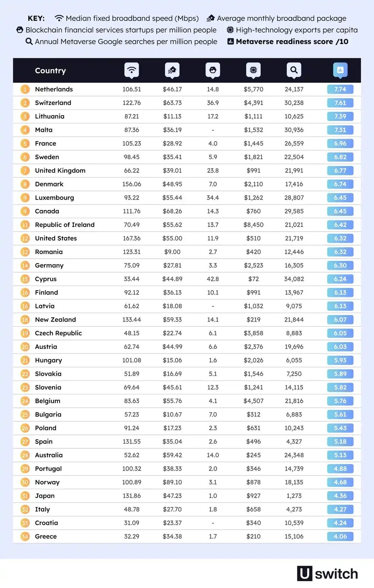Click the Metaverse readiness score column icon
This screenshot has width=374, height=588.
pyautogui.click(x=340, y=70)
